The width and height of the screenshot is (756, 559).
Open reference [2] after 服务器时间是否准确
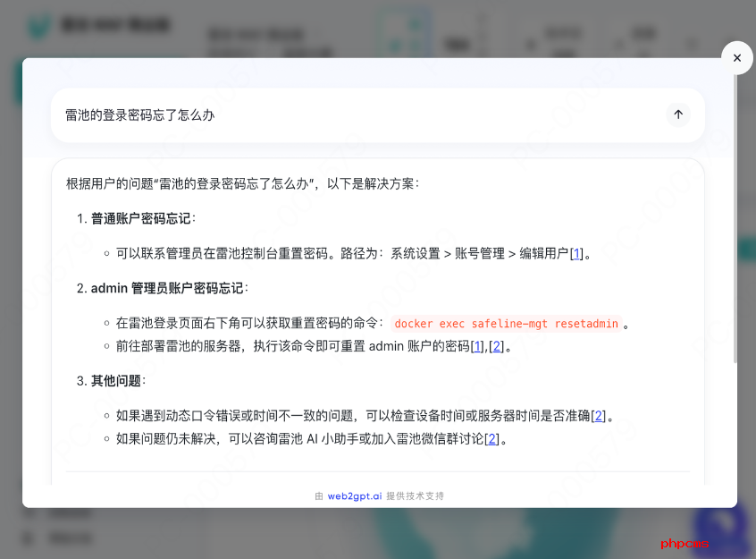tap(599, 416)
